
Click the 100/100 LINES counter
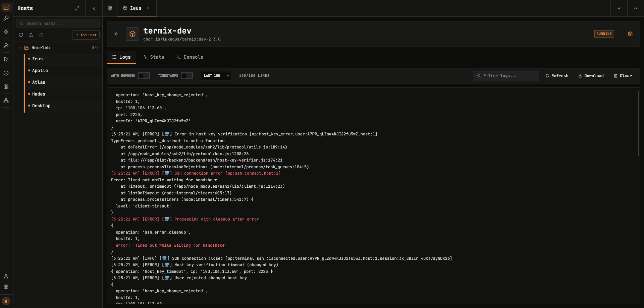coord(254,76)
